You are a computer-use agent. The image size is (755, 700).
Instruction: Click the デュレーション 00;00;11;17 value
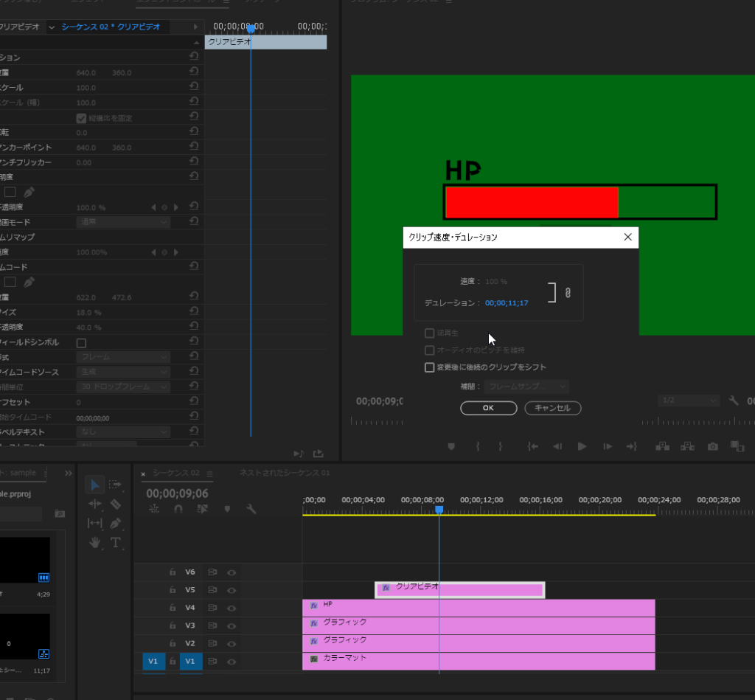pos(507,303)
